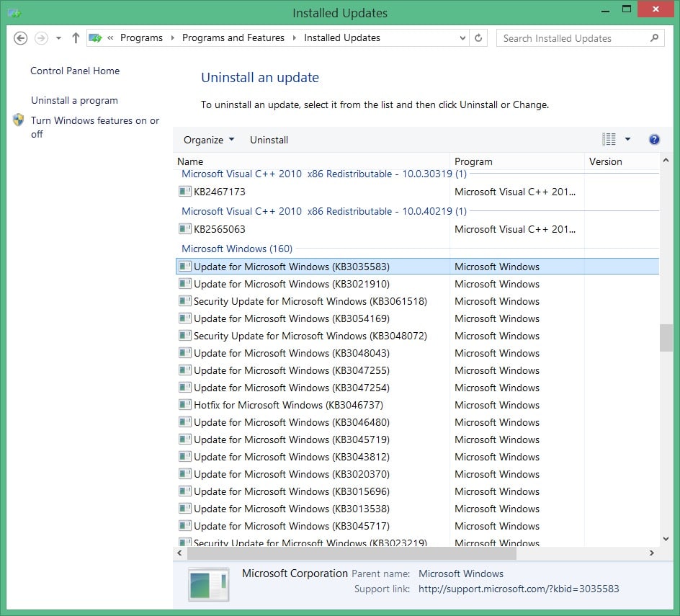Click the change view icon
Image resolution: width=680 pixels, height=616 pixels.
pos(609,139)
